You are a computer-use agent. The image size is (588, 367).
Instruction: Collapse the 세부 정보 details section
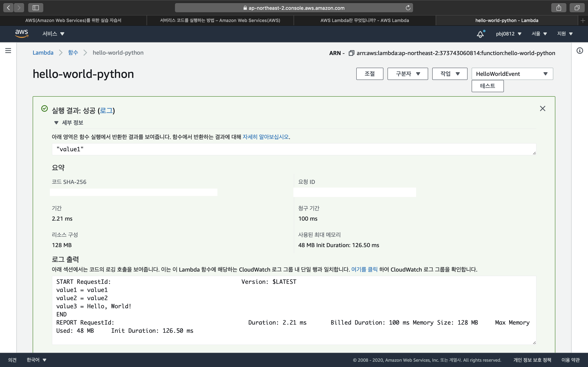(x=56, y=123)
